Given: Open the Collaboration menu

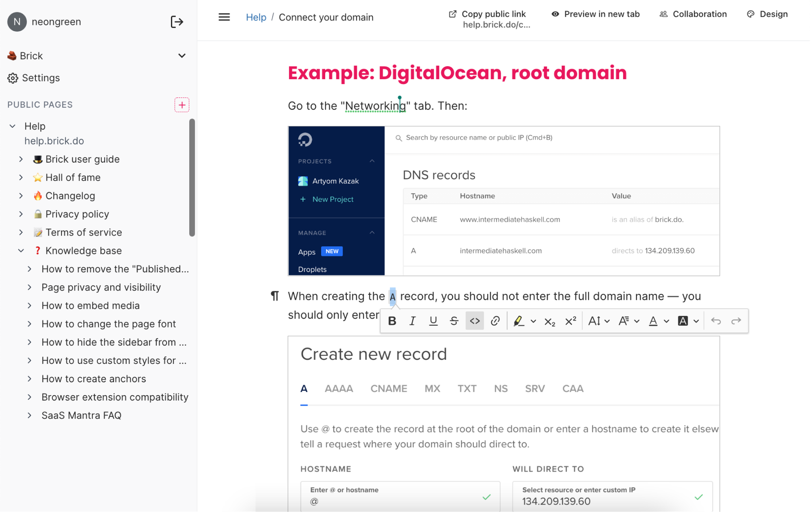Looking at the screenshot, I should coord(693,14).
